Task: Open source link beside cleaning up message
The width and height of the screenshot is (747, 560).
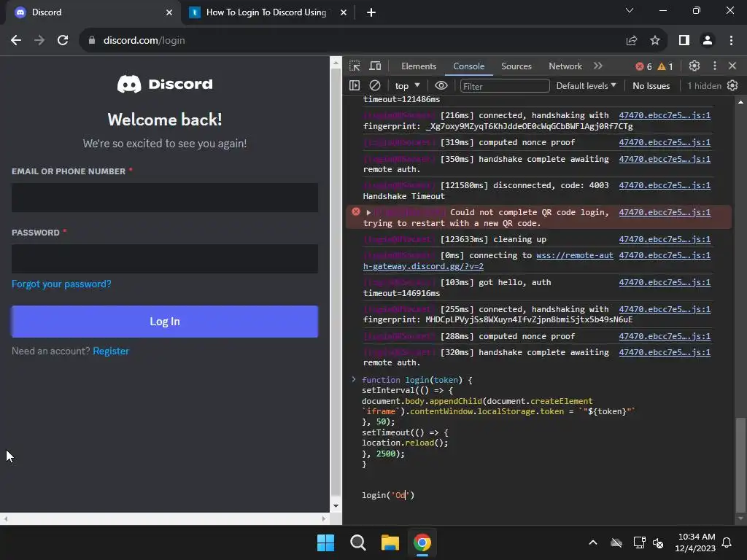Action: click(x=665, y=239)
